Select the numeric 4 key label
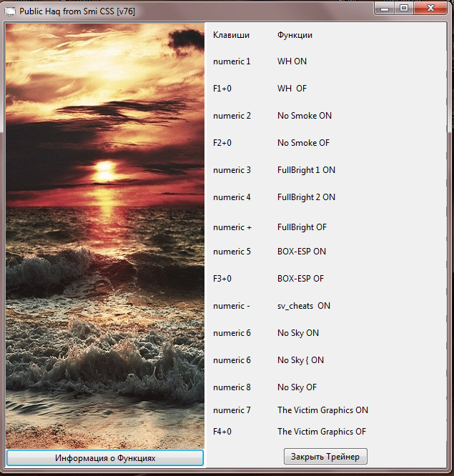Screen dimensions: 454x476 tap(232, 198)
